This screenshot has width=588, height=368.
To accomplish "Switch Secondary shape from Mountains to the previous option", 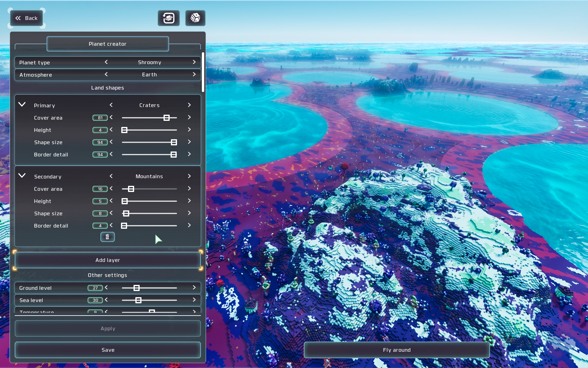I will click(x=111, y=176).
